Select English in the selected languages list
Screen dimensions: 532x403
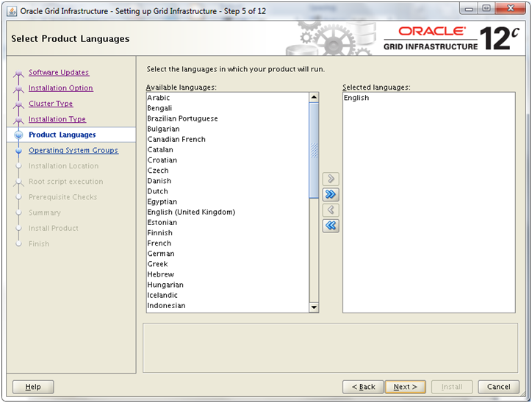pyautogui.click(x=429, y=98)
